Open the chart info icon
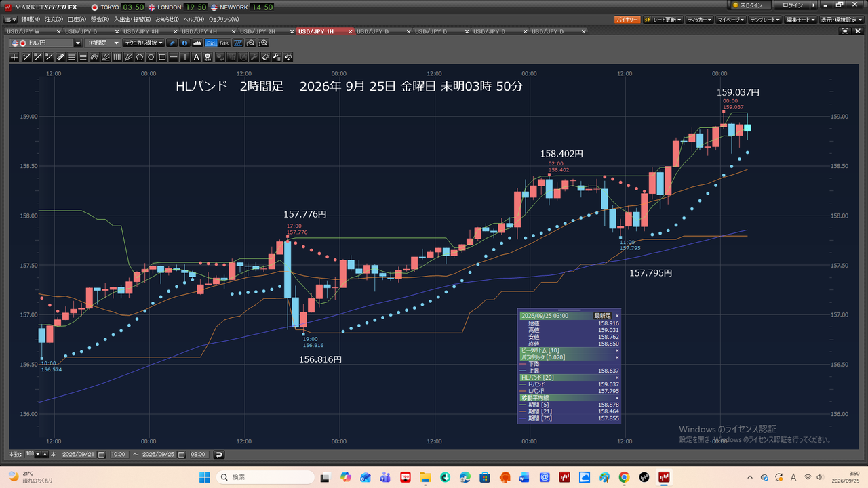This screenshot has height=488, width=868. [184, 43]
